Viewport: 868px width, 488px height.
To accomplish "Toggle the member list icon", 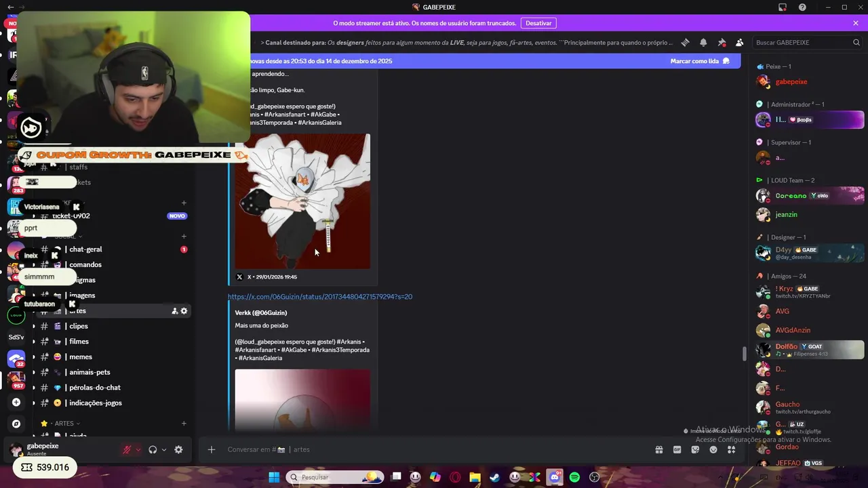I will pyautogui.click(x=740, y=42).
